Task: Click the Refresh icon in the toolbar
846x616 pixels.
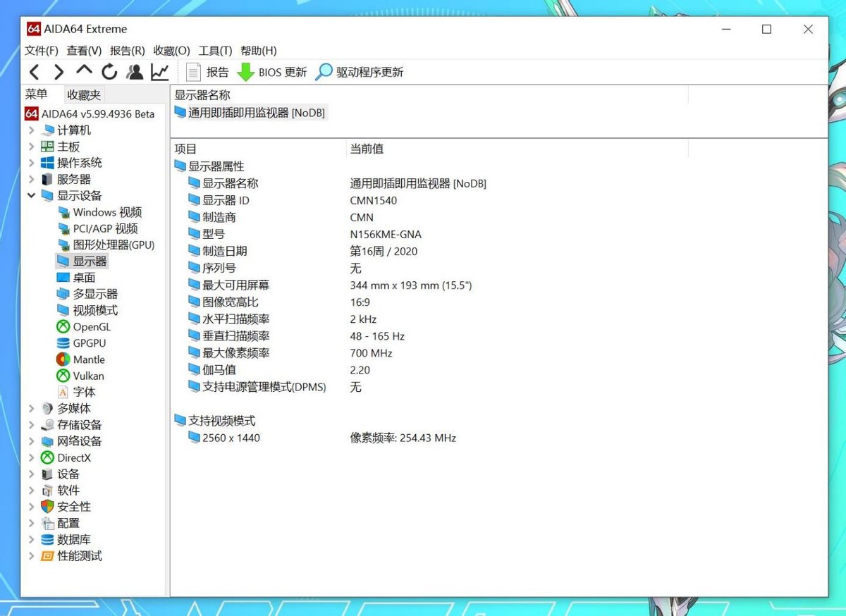Action: point(109,71)
